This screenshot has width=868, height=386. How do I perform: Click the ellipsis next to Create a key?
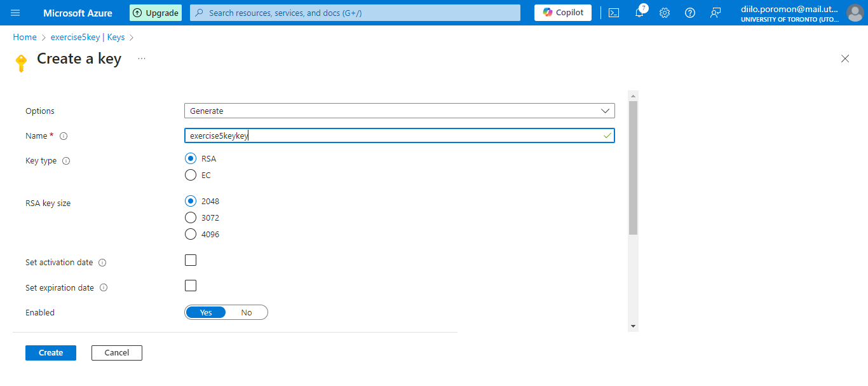[x=141, y=59]
